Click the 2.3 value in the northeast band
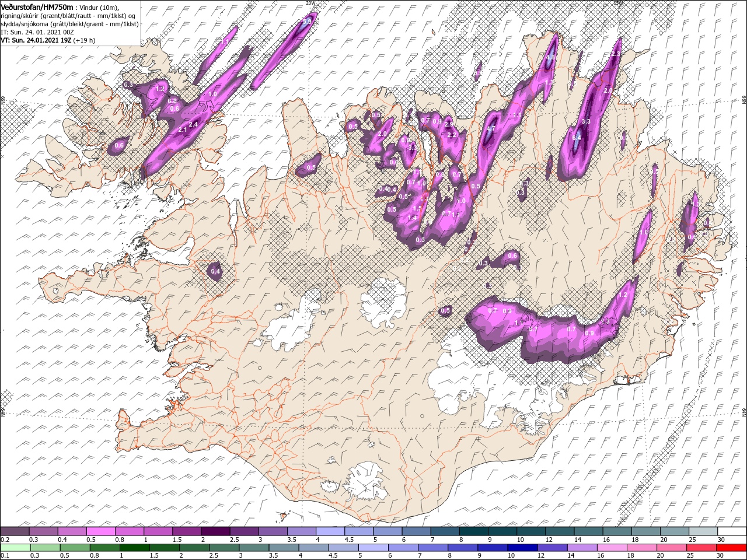Screen dimensions: 747x560 tap(616, 54)
